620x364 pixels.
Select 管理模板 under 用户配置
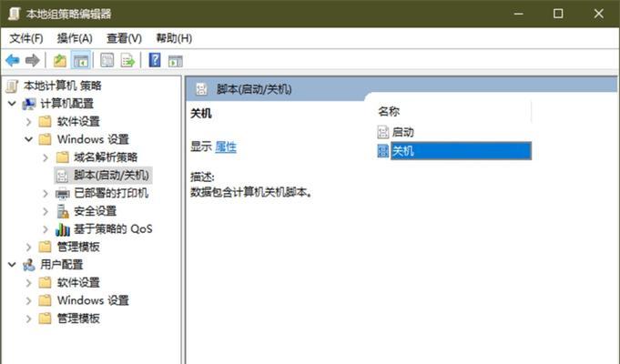[x=78, y=318]
